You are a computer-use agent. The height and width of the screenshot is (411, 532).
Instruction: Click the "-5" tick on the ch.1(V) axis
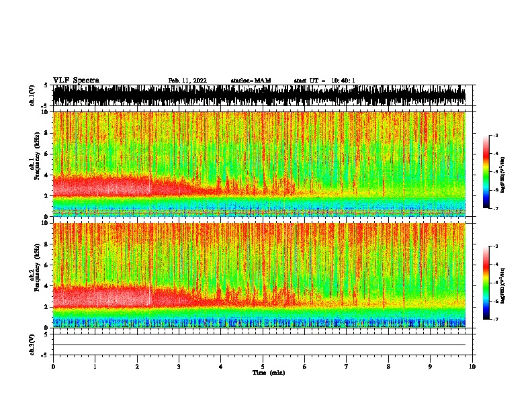pyautogui.click(x=45, y=106)
